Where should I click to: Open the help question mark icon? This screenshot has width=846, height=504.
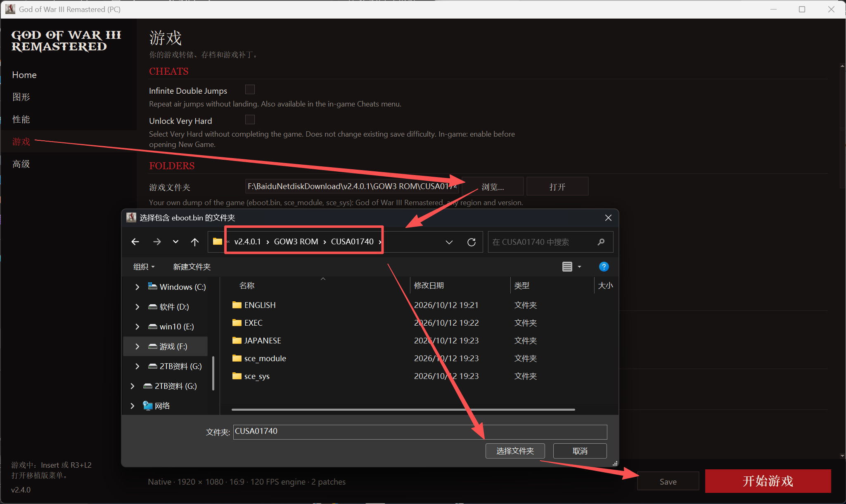[604, 267]
